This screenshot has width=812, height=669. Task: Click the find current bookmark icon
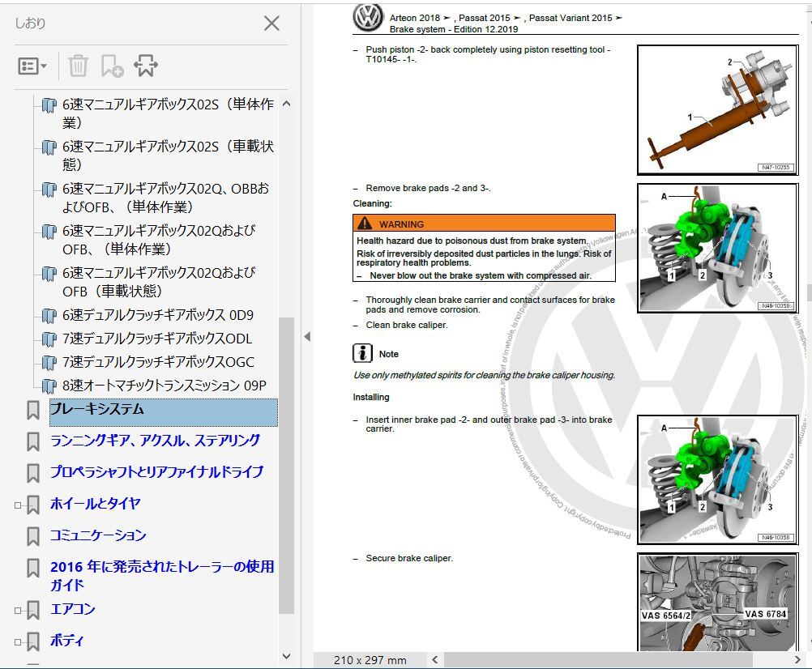point(146,66)
